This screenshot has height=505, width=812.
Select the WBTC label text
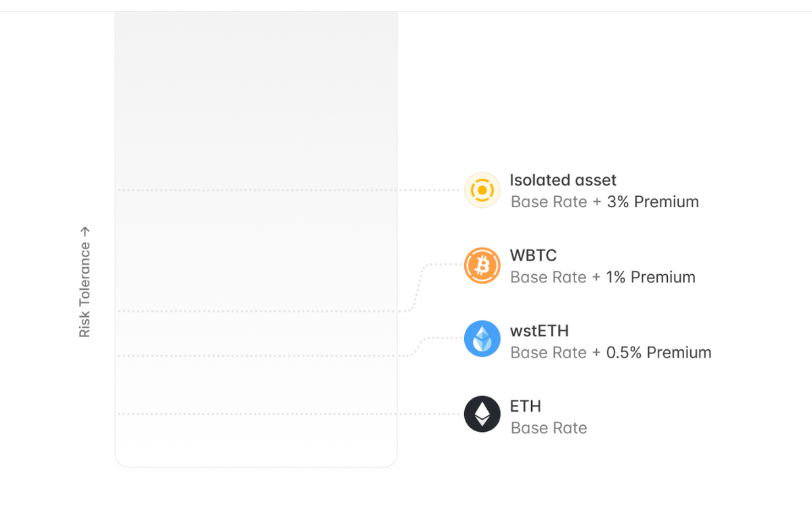click(x=533, y=255)
